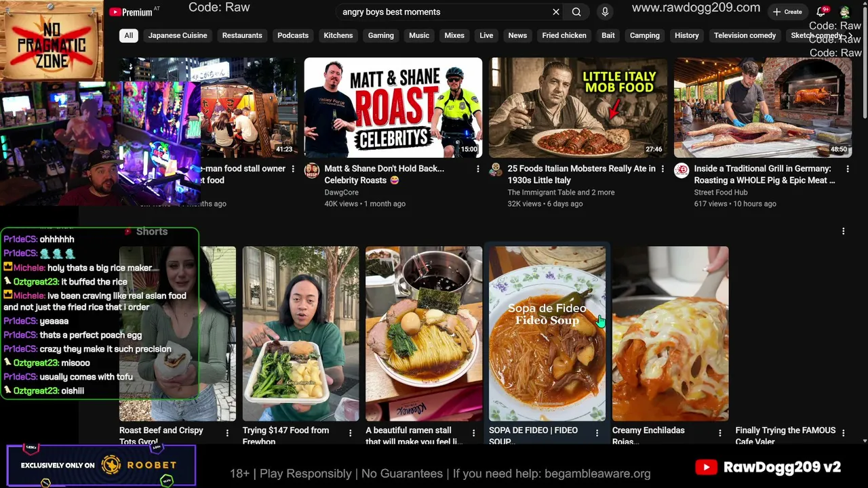Open options for beautiful ramen stall short
The image size is (868, 488).
pyautogui.click(x=473, y=433)
